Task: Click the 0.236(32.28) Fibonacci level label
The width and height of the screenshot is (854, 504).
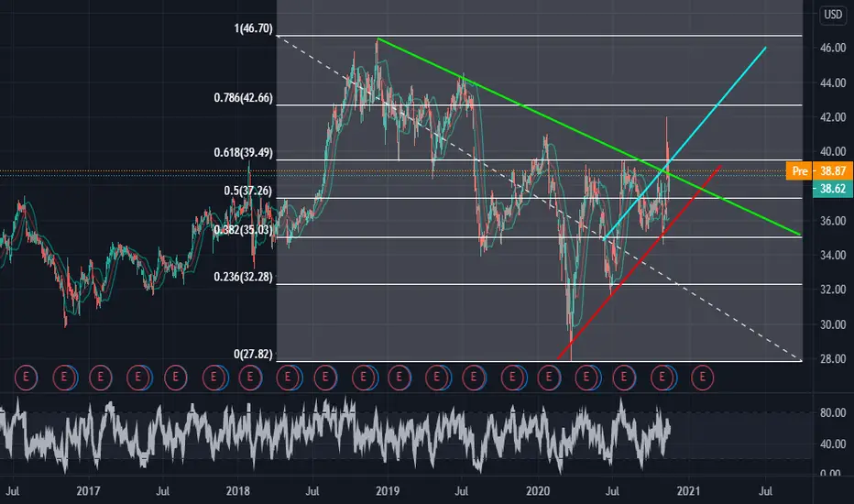Action: 243,277
